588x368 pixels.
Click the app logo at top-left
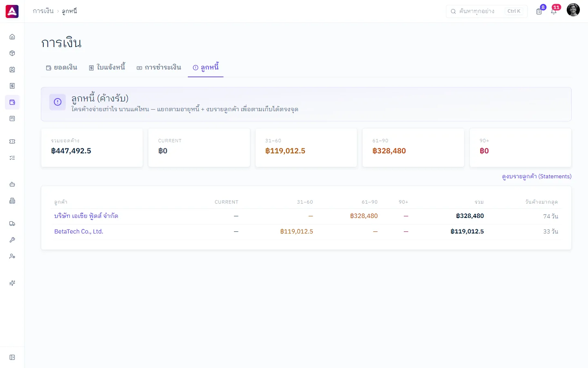[12, 11]
